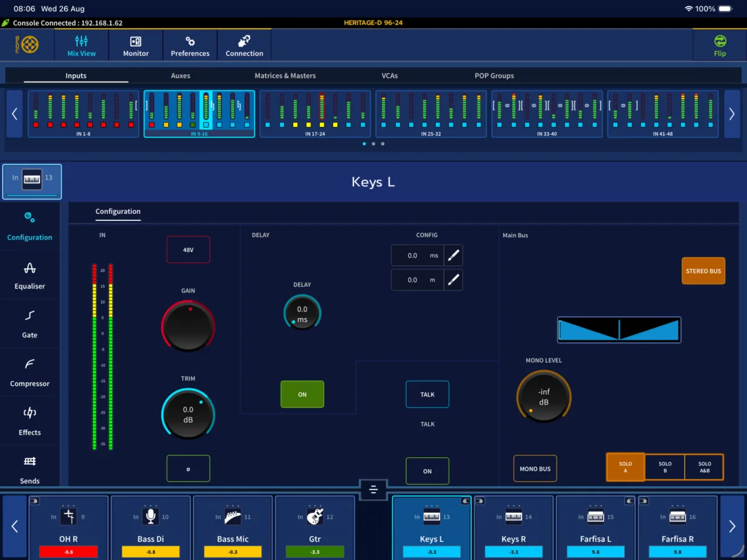This screenshot has height=560, width=747.
Task: Switch to the VCAs tab
Action: point(390,75)
